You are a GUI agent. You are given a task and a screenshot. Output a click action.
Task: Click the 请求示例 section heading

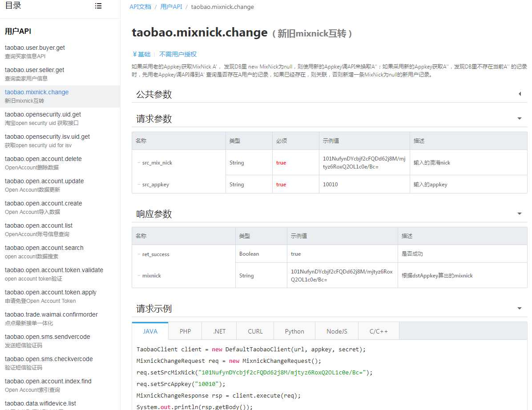[154, 309]
